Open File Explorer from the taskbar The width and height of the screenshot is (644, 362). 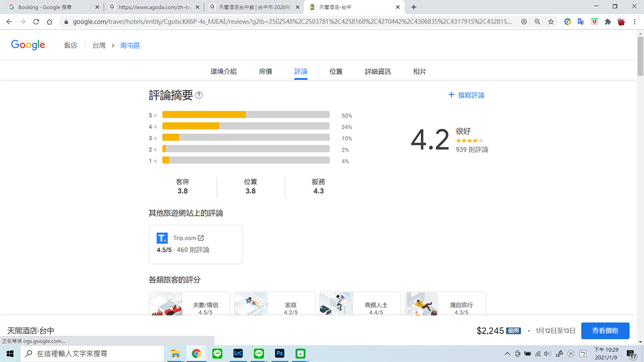(175, 353)
